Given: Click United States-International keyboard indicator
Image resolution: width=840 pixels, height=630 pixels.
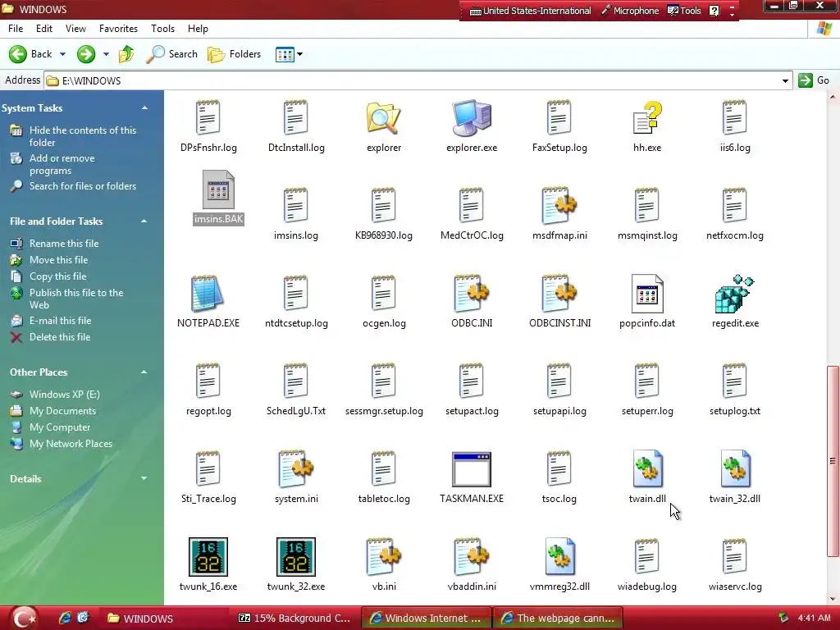Looking at the screenshot, I should pos(531,11).
